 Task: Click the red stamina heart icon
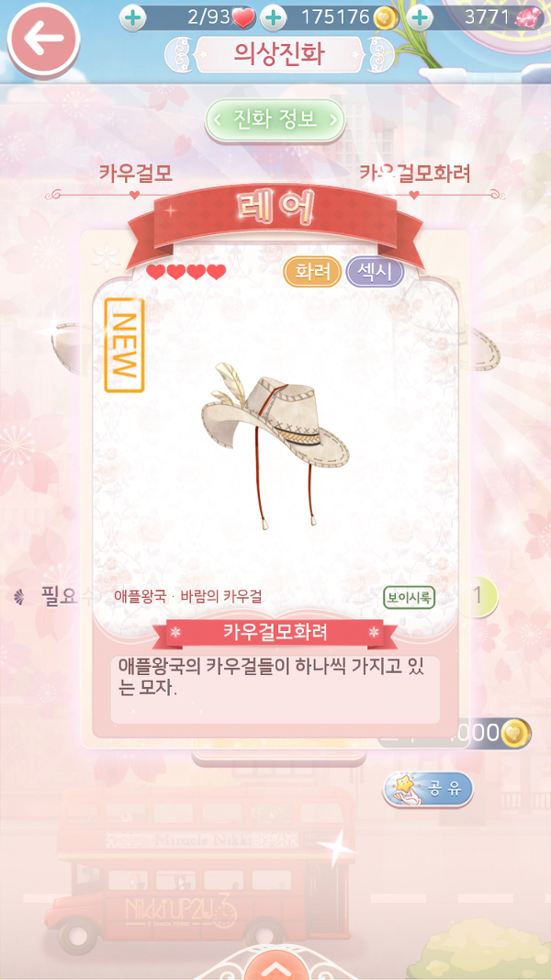click(242, 18)
